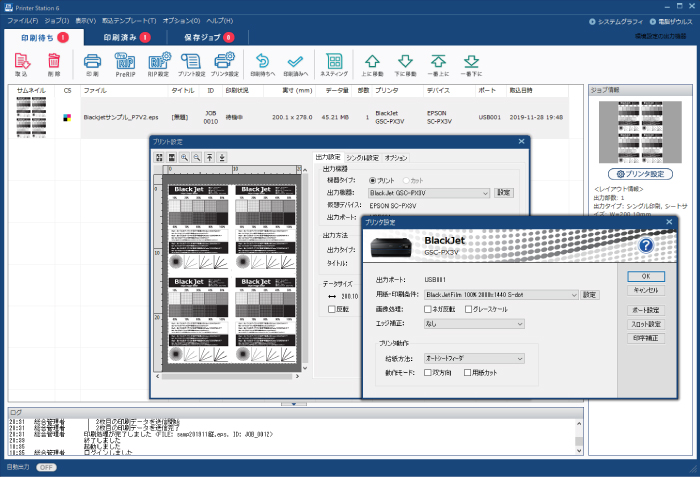The image size is (700, 477).
Task: Switch to the 印刷済み tab
Action: pyautogui.click(x=126, y=38)
